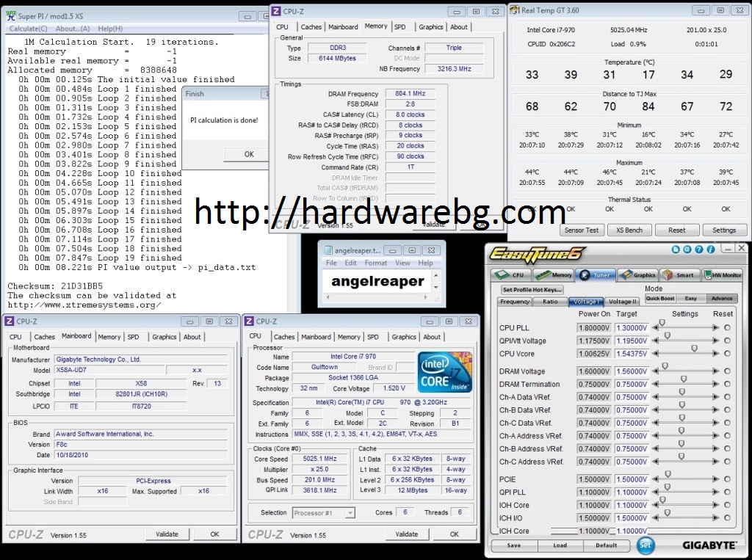Switch EasyTune6 mode to Easy
Viewport: 752px width, 560px height.
point(690,298)
